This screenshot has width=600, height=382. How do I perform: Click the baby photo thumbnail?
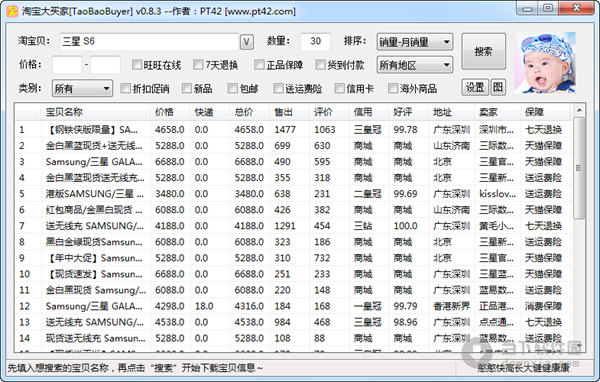click(545, 62)
